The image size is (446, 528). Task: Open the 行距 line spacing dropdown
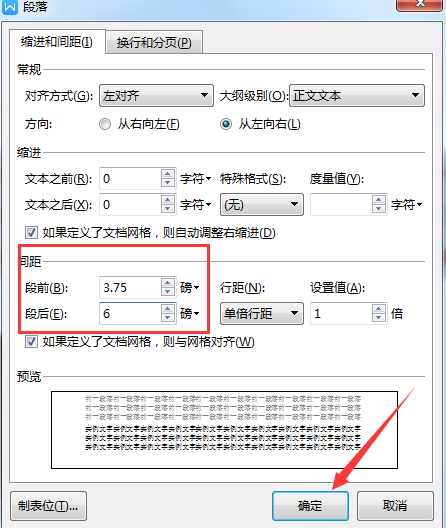[262, 314]
